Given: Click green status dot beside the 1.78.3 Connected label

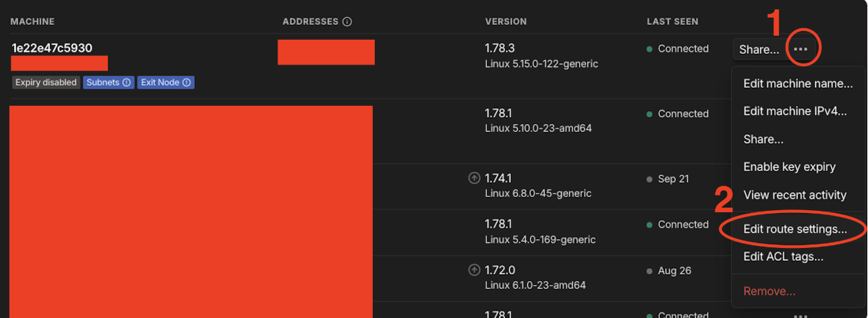Looking at the screenshot, I should tap(650, 49).
